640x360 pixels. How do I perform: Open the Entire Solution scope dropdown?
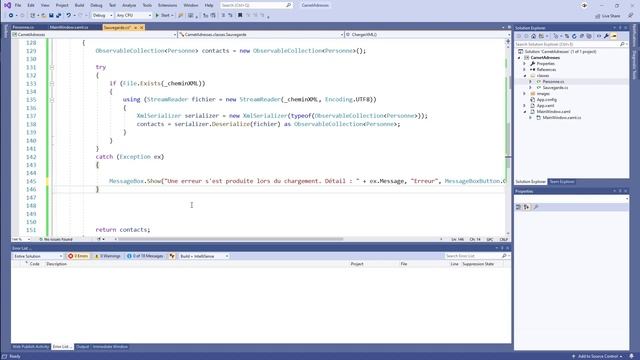(x=38, y=256)
